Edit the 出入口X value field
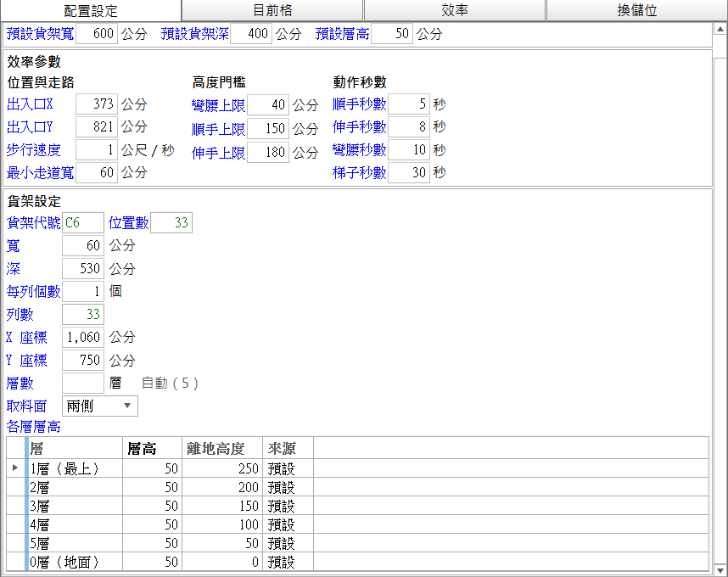The width and height of the screenshot is (728, 577). [x=97, y=104]
